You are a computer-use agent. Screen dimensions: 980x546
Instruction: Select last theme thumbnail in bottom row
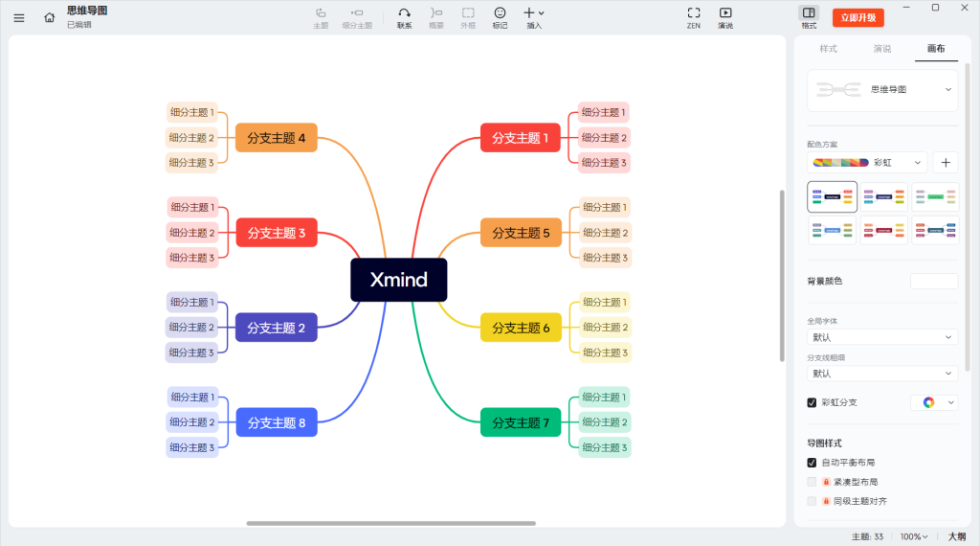[935, 230]
